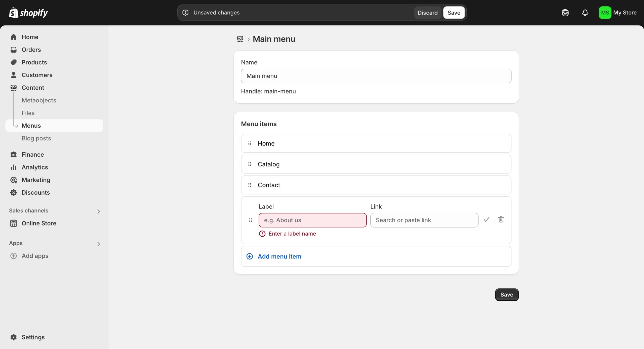Grab the drag handle beside Catalog
Screen dimensions: 644x349
[250, 164]
